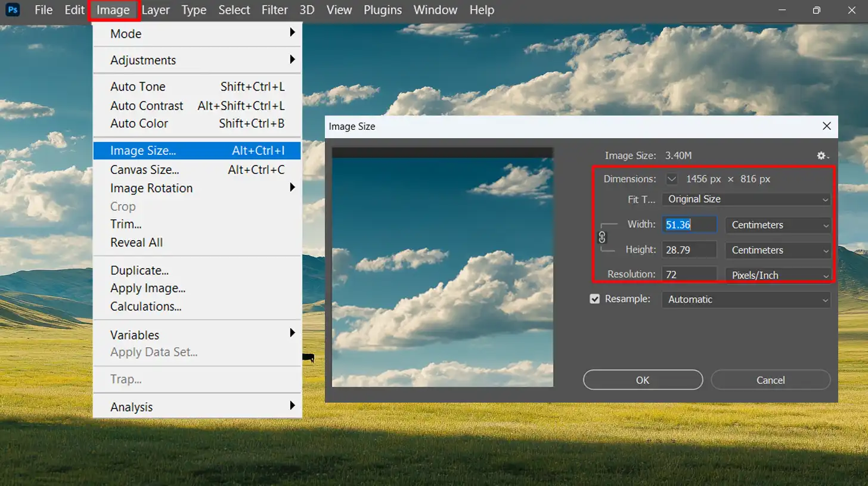Open the Image Size settings gear
Viewport: 868px width, 486px height.
pos(823,155)
